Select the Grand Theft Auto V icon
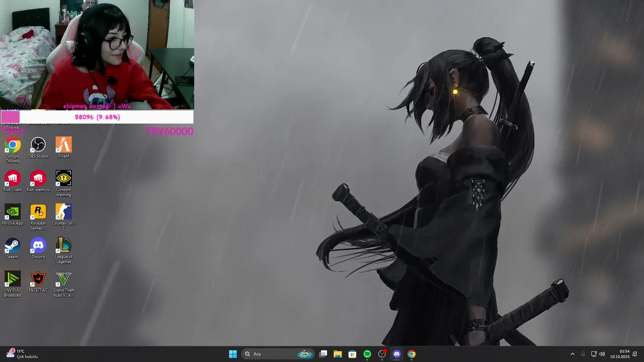 [x=63, y=285]
